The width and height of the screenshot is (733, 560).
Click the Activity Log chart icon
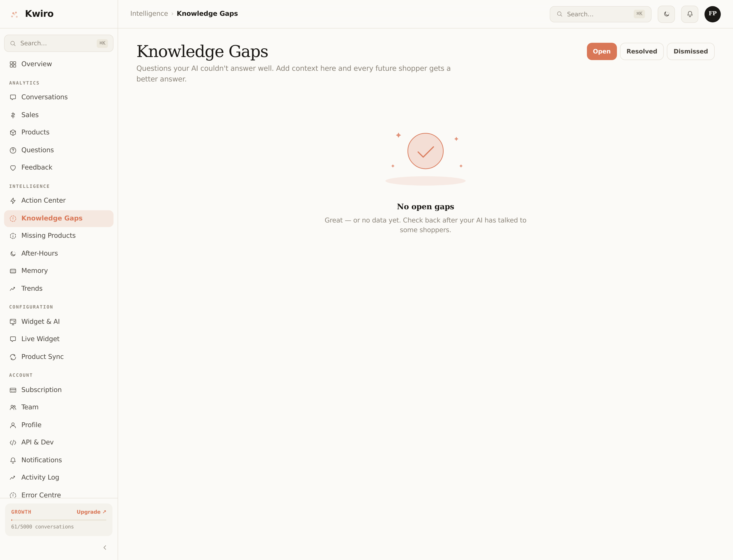13,478
